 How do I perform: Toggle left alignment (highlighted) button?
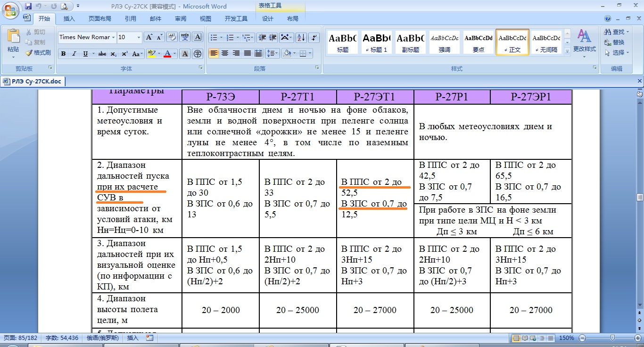coord(214,53)
